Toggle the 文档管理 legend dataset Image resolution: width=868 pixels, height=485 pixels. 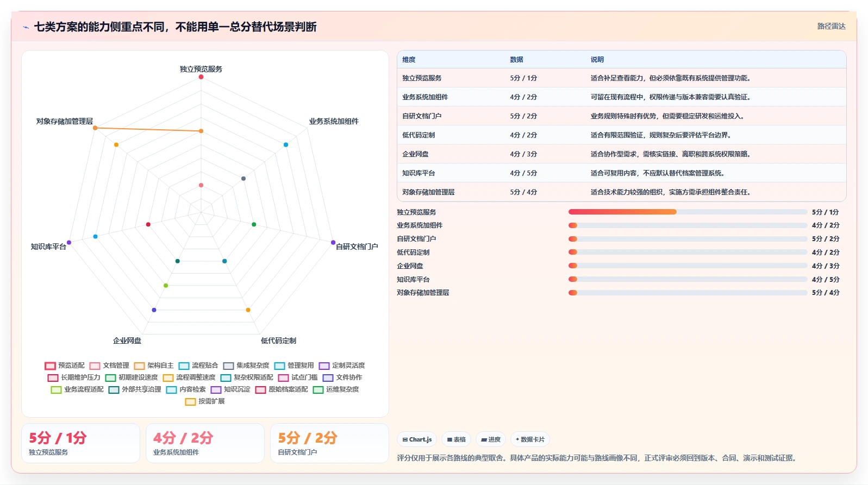tap(109, 366)
